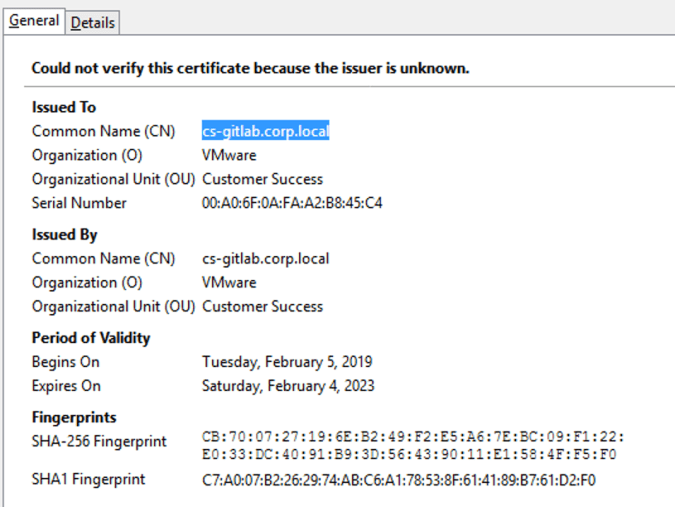The image size is (675, 507).
Task: Click the serial number value 00:A0:6F:0A:FA:A2:B8:45:C4
Action: point(292,203)
